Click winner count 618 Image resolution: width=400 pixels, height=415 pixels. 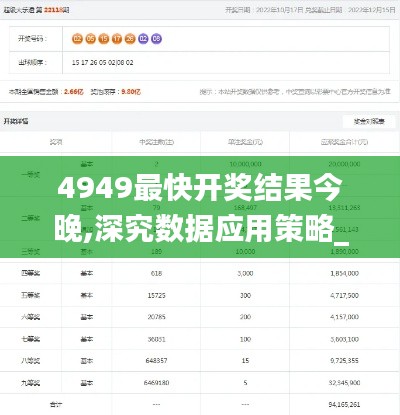click(x=156, y=273)
